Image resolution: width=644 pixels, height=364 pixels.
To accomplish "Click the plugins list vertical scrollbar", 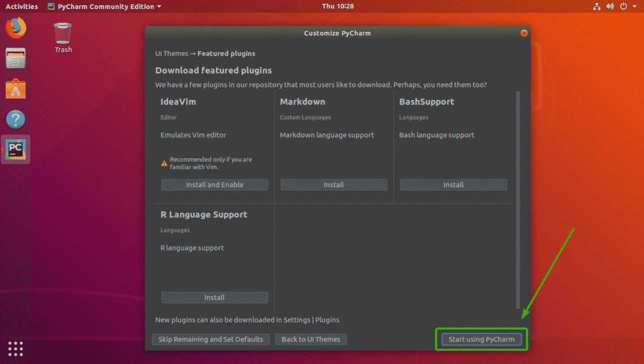I will [x=518, y=200].
